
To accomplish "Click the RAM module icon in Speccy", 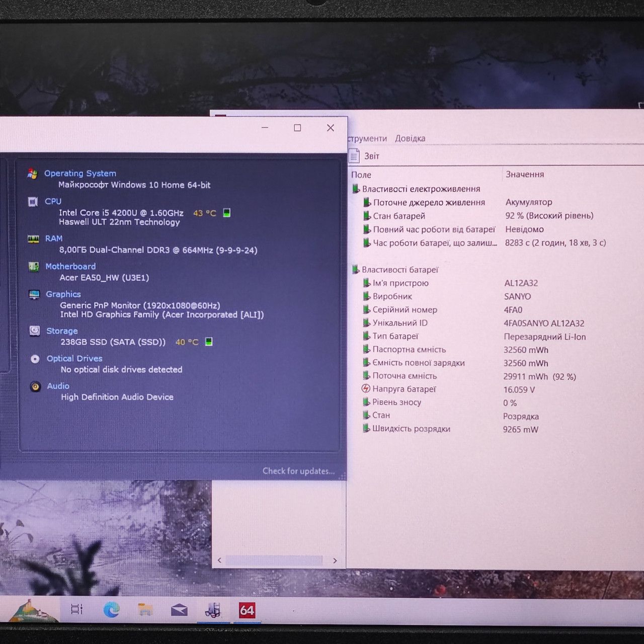I will click(33, 239).
